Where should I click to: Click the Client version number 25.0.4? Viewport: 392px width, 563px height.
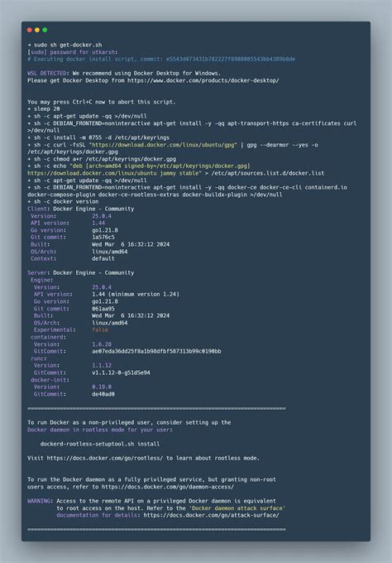point(102,216)
